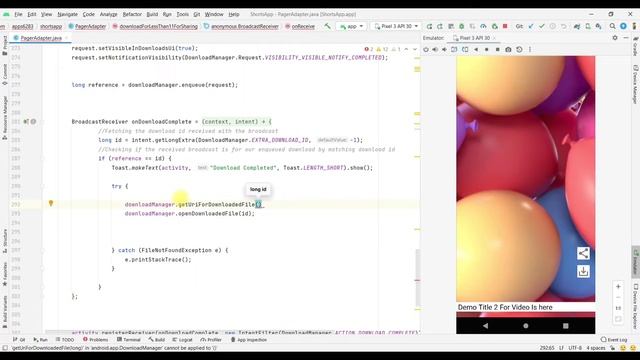
Task: Open the Tools menu
Action: (x=182, y=14)
